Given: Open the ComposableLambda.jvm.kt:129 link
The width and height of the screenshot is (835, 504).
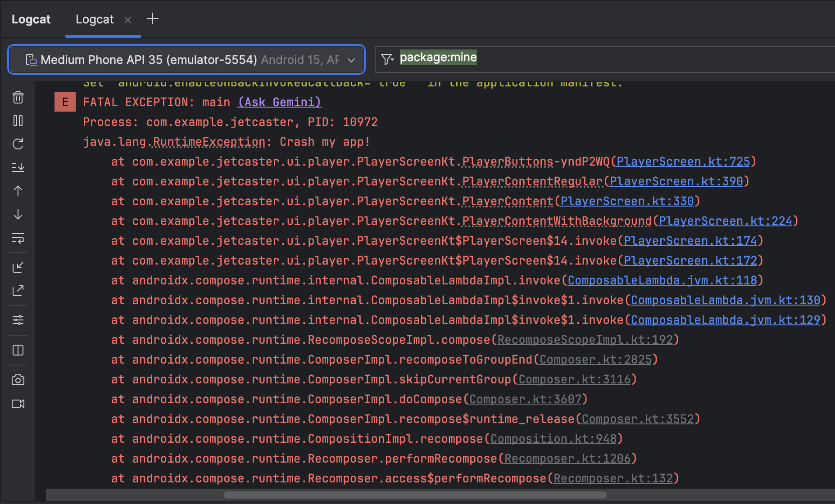Looking at the screenshot, I should point(726,320).
